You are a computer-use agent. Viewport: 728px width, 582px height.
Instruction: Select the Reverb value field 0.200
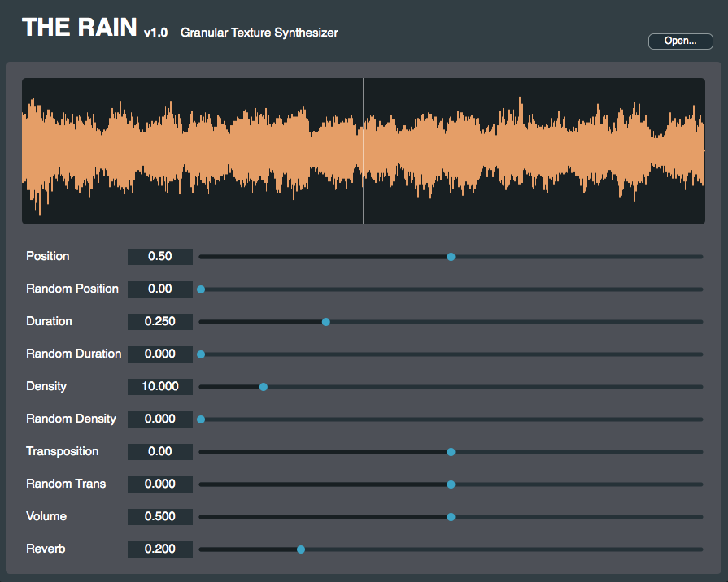click(160, 549)
